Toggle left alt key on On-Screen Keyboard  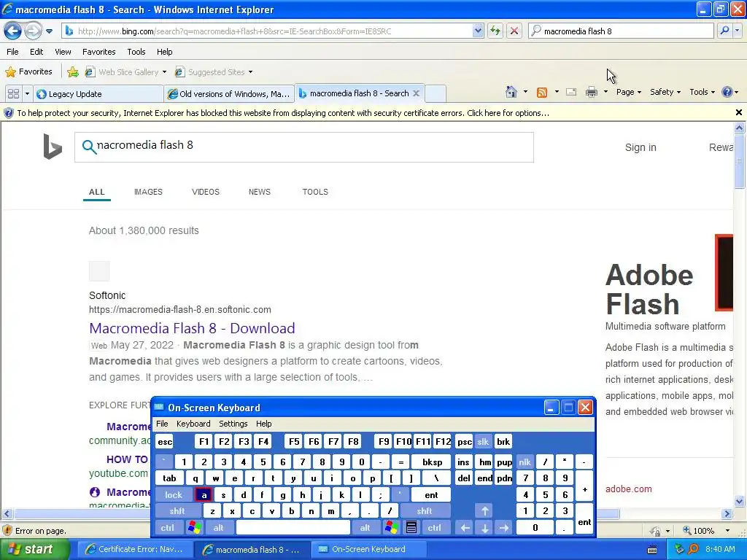[219, 527]
